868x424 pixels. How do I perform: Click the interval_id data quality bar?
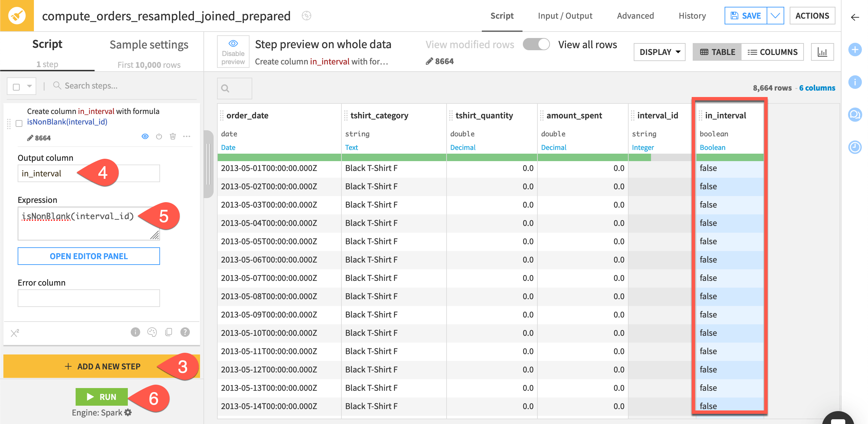660,157
